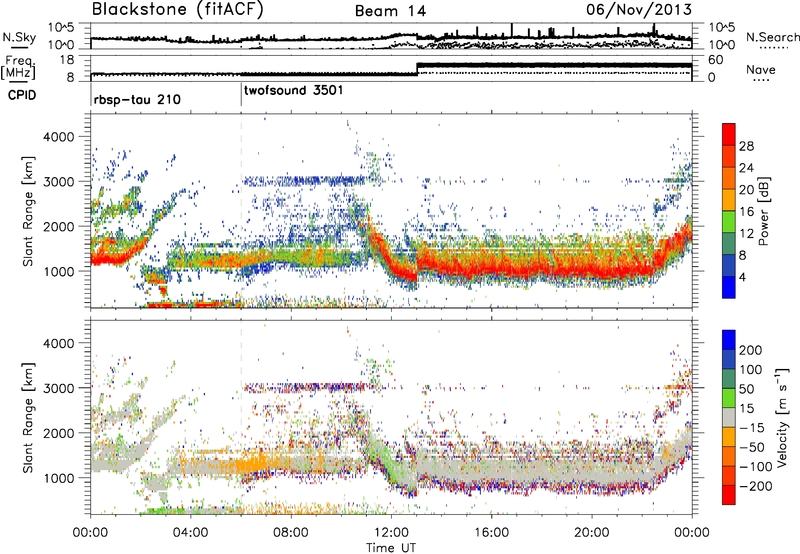Click the '200' label on velocity colorbar
800x554 pixels.
pos(751,350)
